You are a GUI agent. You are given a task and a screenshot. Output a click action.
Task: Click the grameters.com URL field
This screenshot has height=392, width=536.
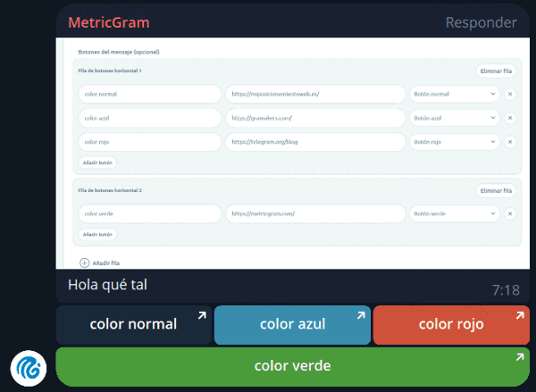pos(315,118)
